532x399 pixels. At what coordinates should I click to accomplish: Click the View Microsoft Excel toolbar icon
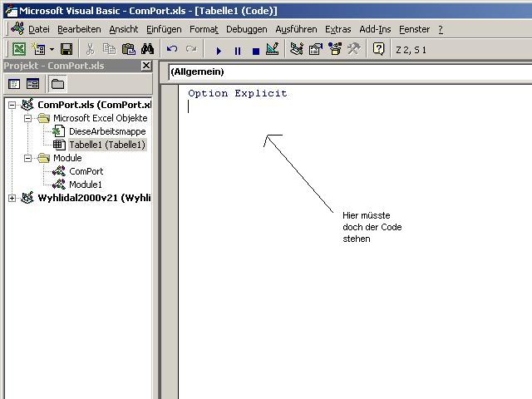tap(19, 49)
